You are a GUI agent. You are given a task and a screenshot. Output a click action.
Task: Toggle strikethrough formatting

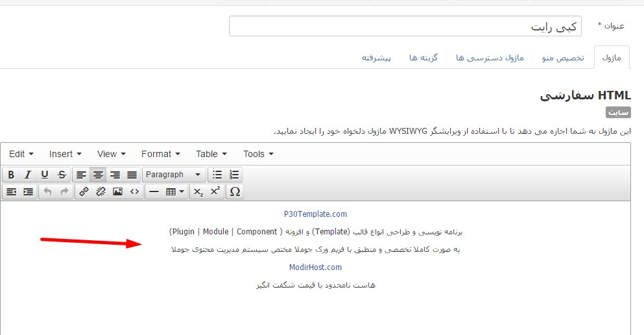(62, 175)
